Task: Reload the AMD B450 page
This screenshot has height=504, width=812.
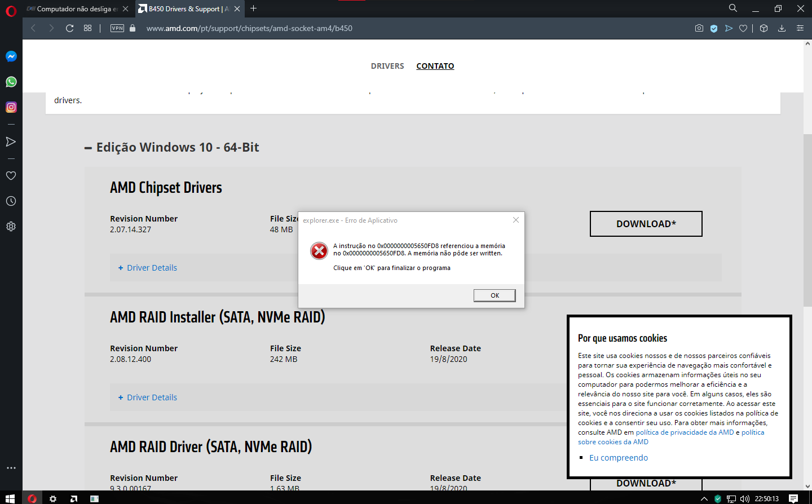Action: click(70, 28)
